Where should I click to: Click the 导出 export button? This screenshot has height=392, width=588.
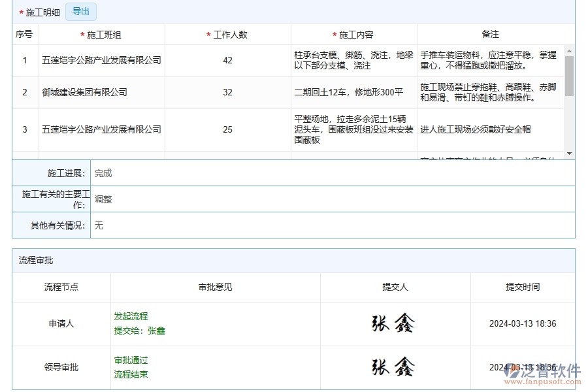80,11
